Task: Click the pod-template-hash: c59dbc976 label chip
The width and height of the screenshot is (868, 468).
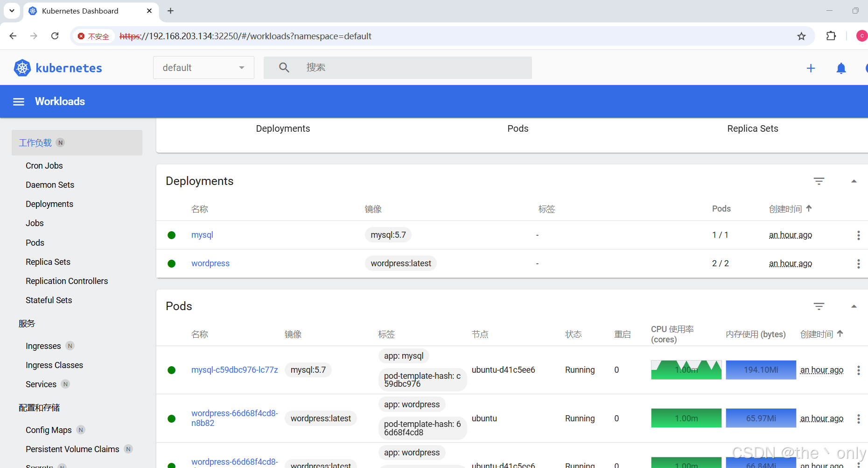Action: [422, 380]
